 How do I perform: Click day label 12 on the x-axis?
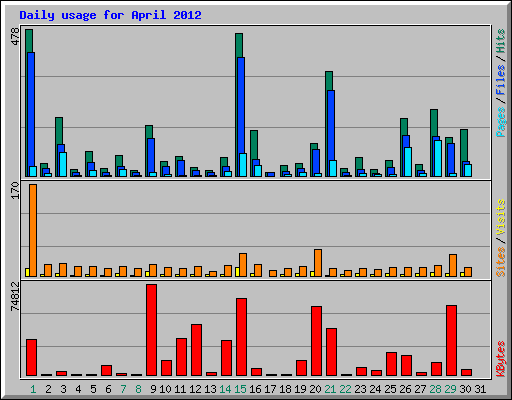point(195,389)
